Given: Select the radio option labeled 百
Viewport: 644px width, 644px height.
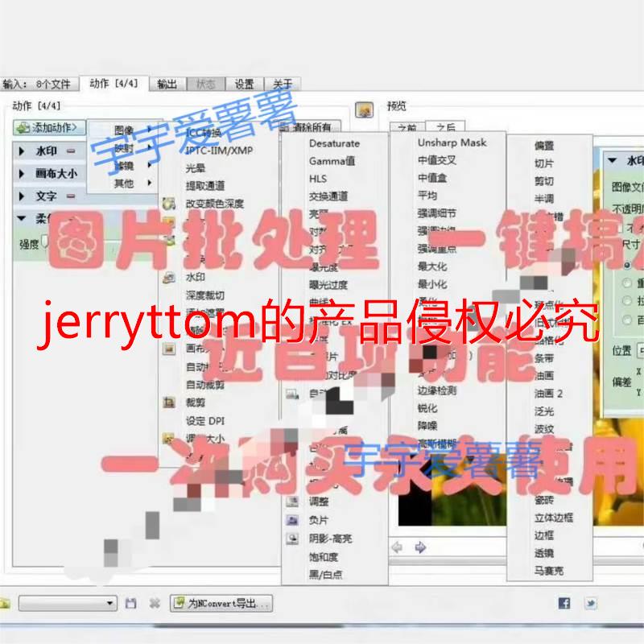Looking at the screenshot, I should click(627, 319).
